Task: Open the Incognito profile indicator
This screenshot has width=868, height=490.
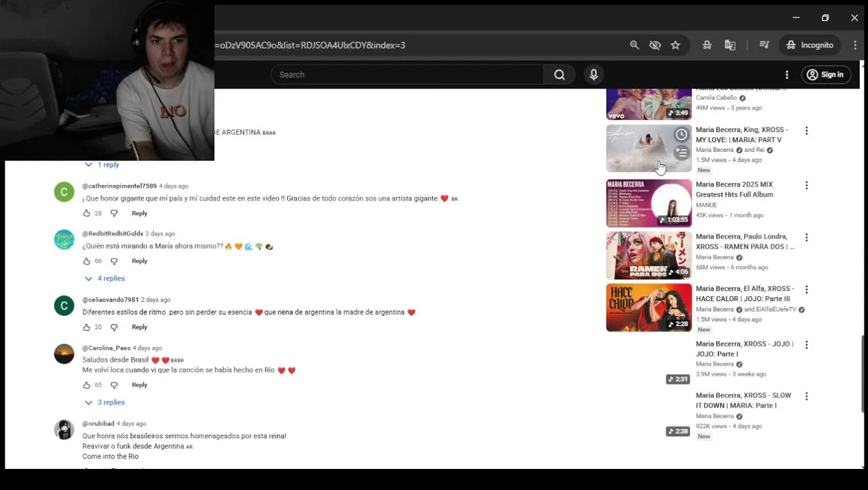Action: coord(810,45)
